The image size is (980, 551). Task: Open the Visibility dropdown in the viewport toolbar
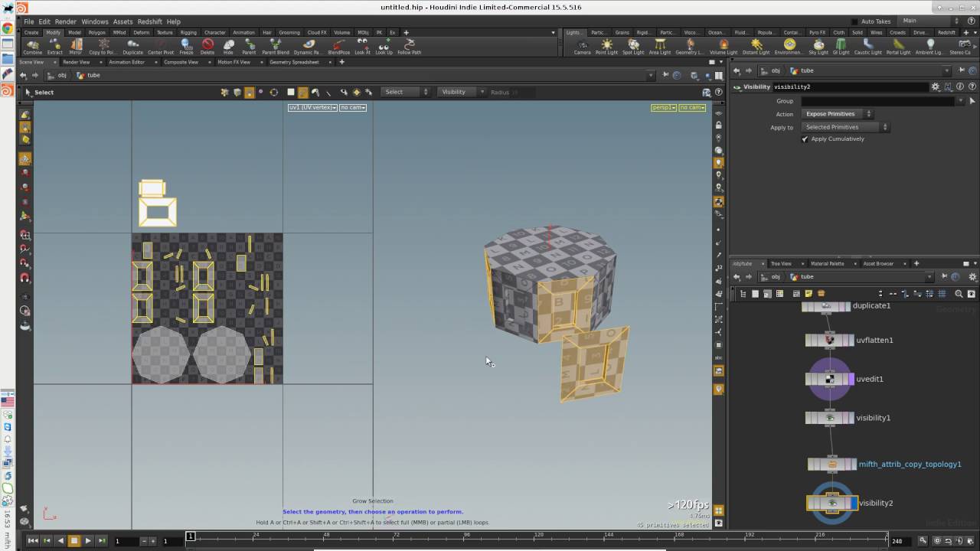coord(462,92)
